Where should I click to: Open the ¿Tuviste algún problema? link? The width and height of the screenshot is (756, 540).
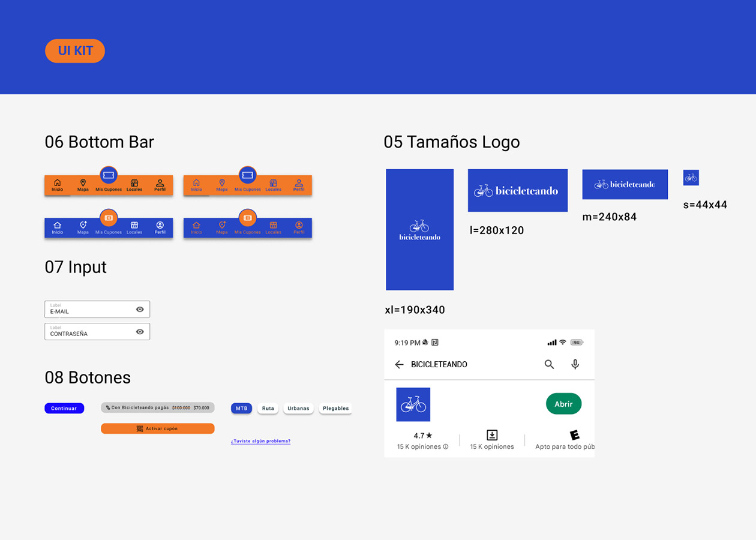pyautogui.click(x=260, y=441)
